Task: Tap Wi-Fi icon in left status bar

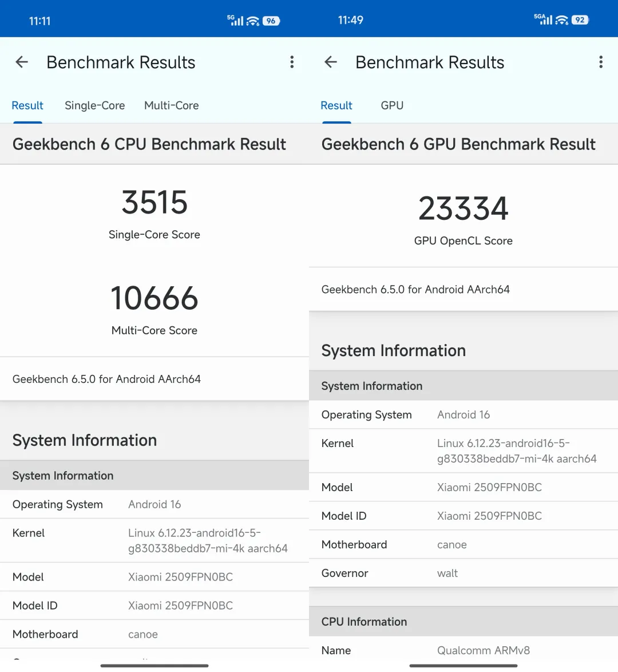Action: pyautogui.click(x=253, y=21)
